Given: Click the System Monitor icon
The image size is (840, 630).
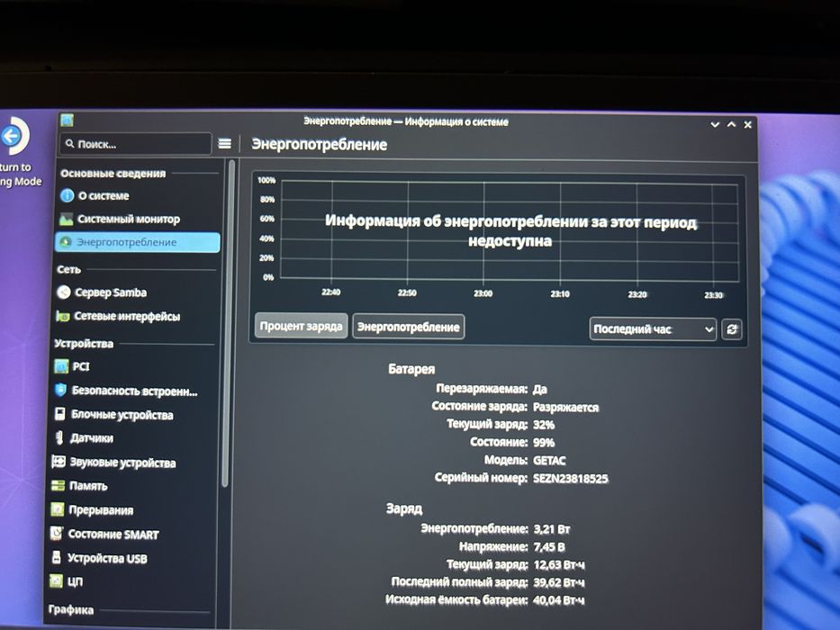Looking at the screenshot, I should pos(67,219).
